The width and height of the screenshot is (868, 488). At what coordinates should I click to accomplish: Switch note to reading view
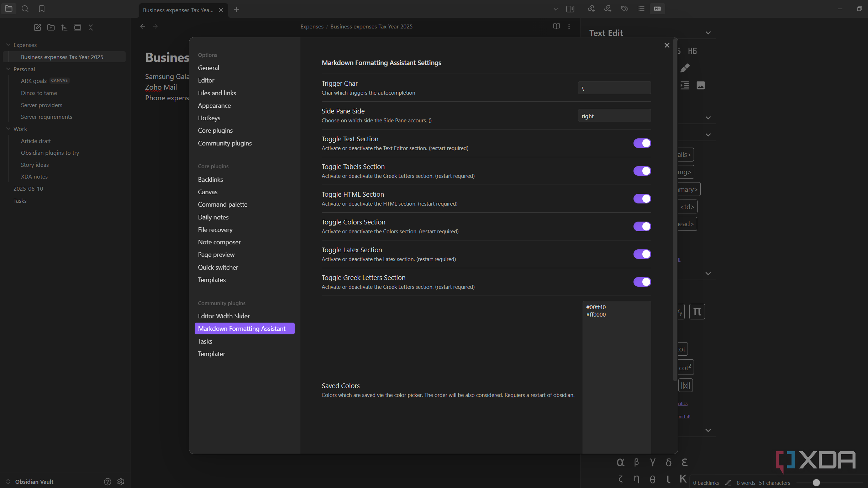point(557,26)
